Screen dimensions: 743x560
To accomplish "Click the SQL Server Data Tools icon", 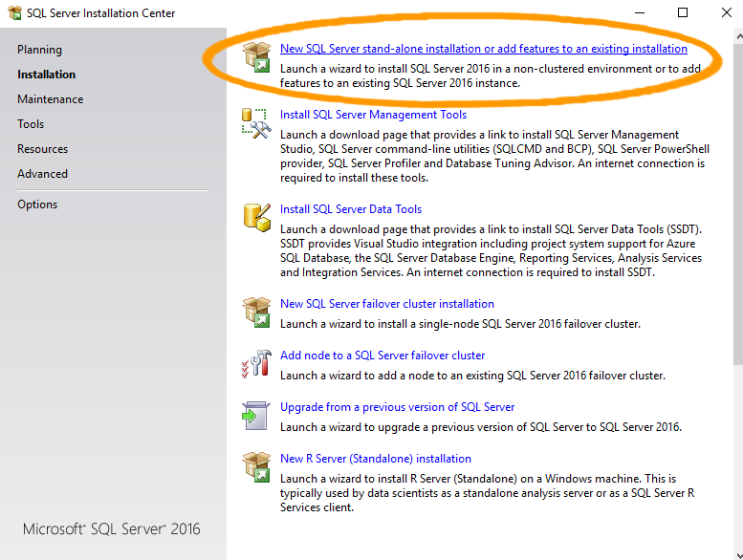I will click(x=256, y=217).
